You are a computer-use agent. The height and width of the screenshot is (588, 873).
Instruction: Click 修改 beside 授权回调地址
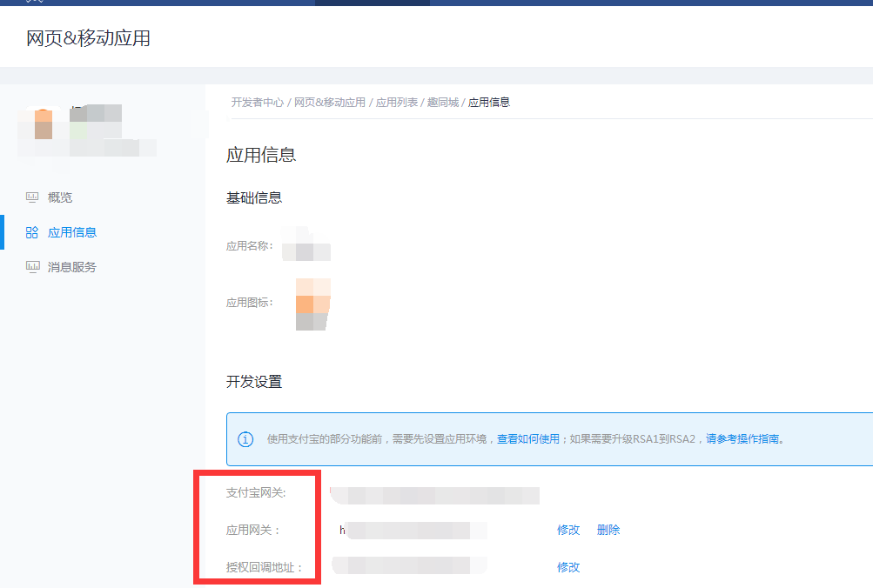[x=567, y=566]
